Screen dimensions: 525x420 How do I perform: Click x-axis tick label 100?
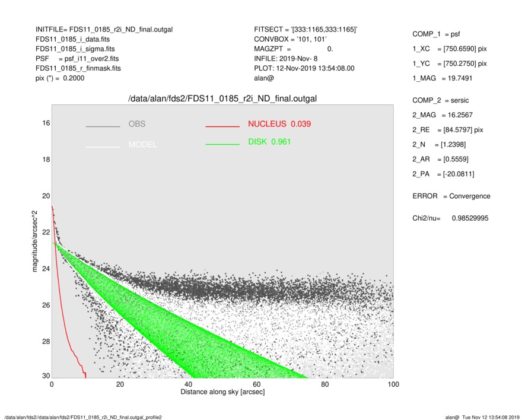pos(393,384)
